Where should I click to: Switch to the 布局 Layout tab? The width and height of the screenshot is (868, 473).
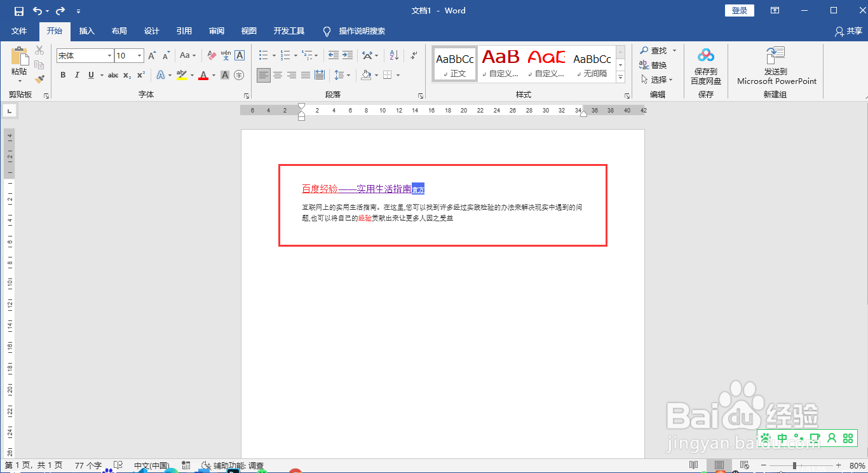point(119,31)
